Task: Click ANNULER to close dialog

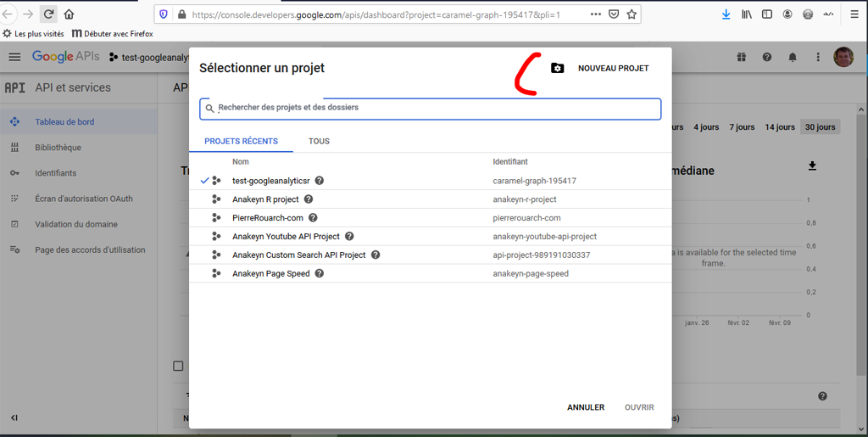Action: coord(586,407)
